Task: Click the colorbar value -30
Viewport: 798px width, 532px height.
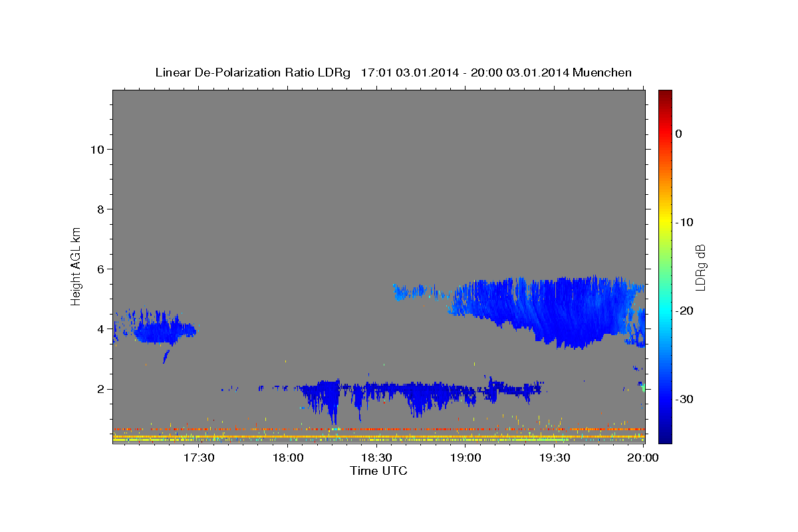Action: tap(685, 399)
